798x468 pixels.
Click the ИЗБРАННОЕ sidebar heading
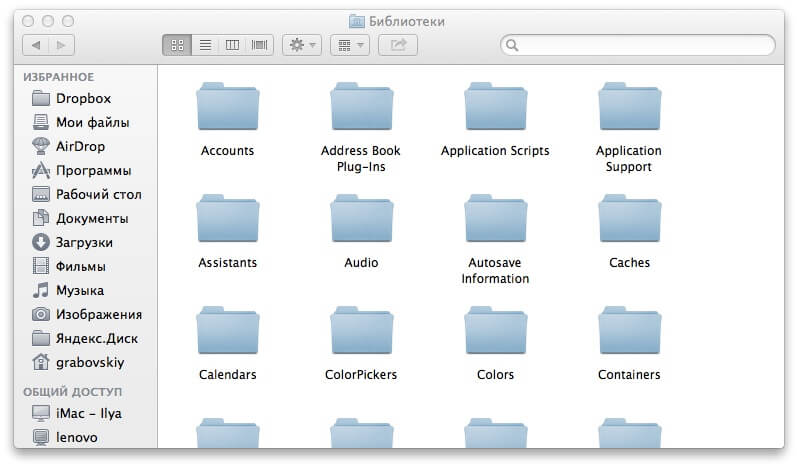[59, 77]
